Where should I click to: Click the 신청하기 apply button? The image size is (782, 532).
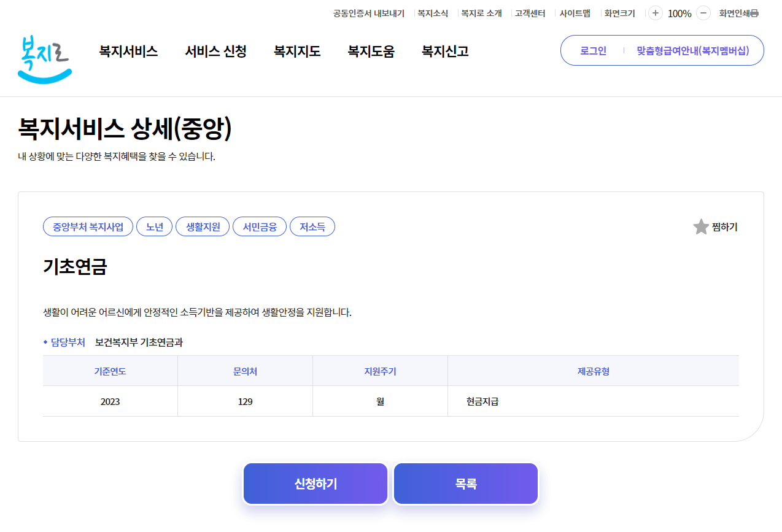click(x=315, y=483)
